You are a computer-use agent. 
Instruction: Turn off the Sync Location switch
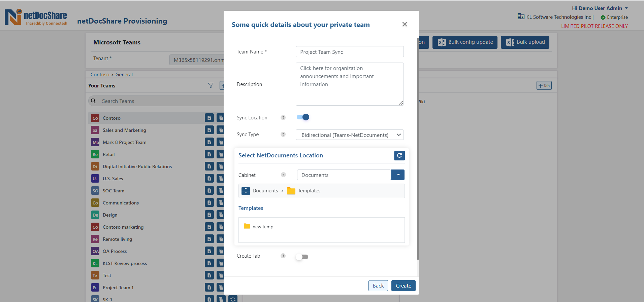[303, 117]
